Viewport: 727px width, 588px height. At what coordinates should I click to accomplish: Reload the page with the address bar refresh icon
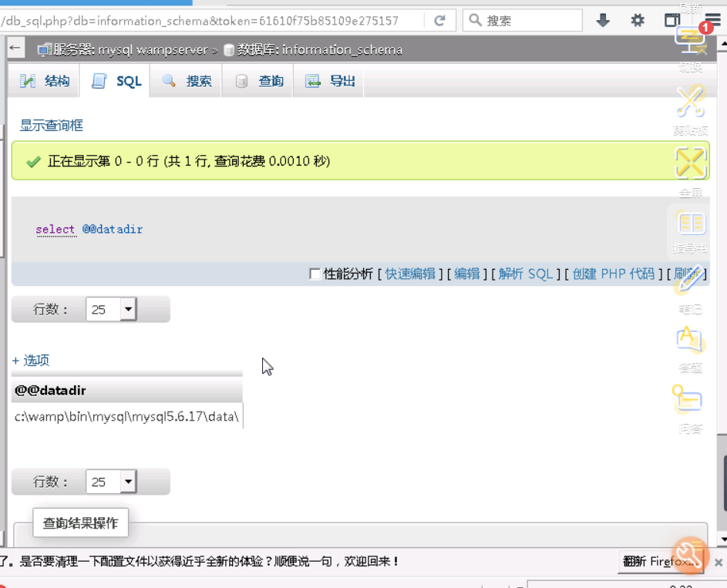(x=439, y=20)
